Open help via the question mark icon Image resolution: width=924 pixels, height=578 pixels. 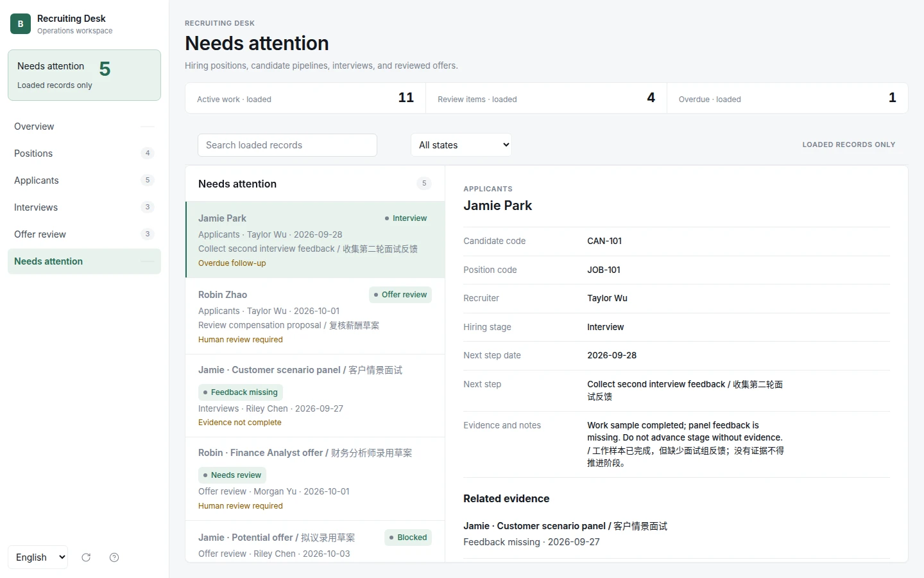[114, 557]
